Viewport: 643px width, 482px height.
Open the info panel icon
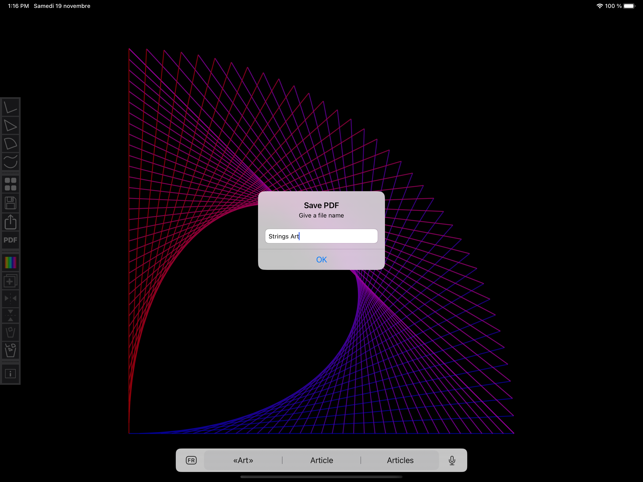click(x=10, y=374)
